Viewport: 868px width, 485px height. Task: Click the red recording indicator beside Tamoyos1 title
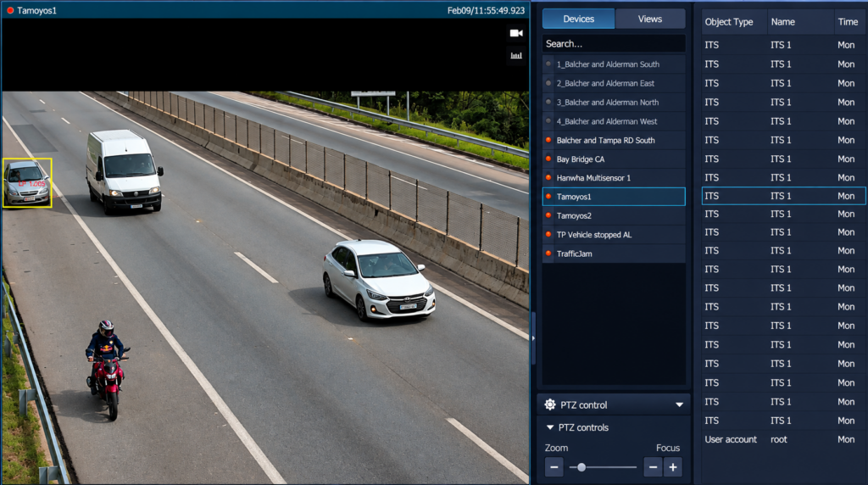pyautogui.click(x=10, y=10)
